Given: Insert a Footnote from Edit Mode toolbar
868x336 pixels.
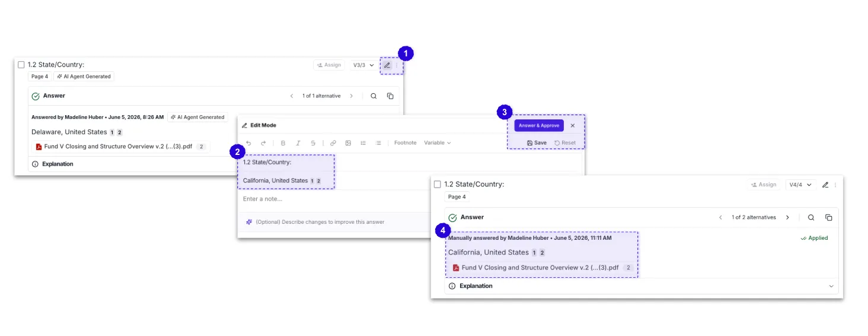Looking at the screenshot, I should click(406, 143).
